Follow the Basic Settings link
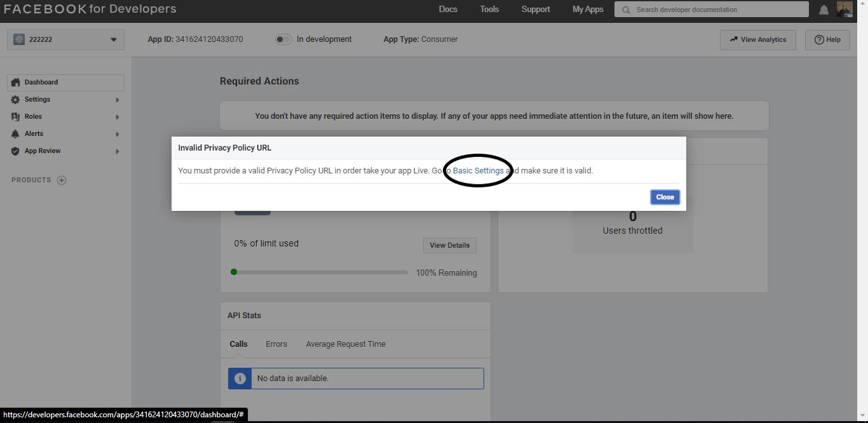The image size is (868, 423). click(x=478, y=170)
